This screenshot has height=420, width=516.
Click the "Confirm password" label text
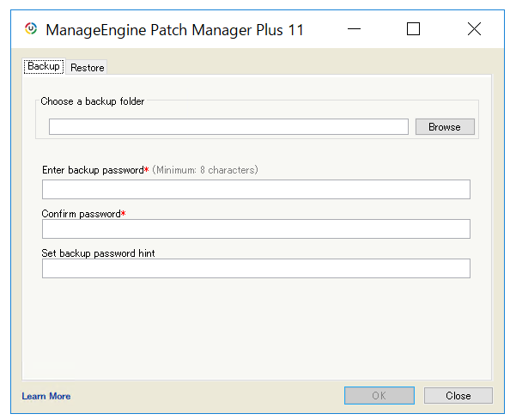[82, 213]
